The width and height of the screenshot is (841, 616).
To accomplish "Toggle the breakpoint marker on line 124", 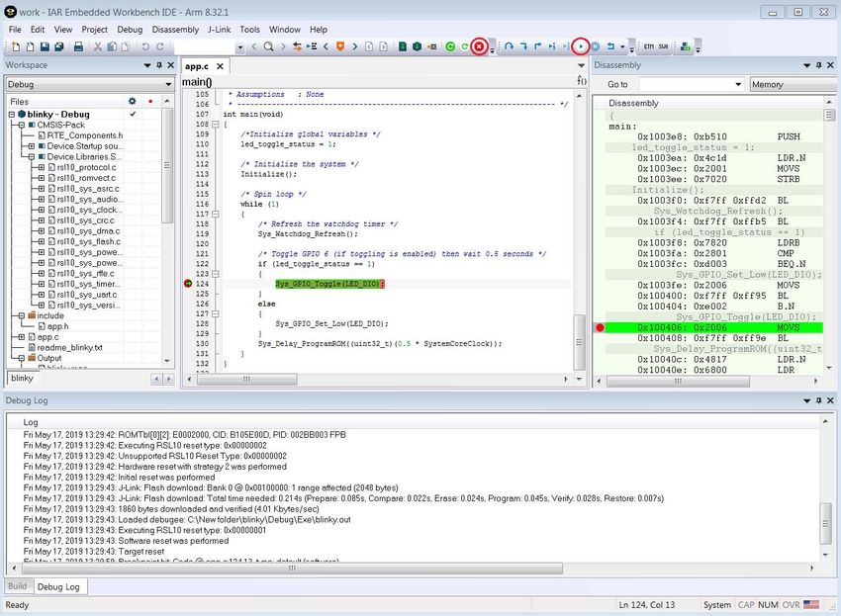I will [188, 283].
